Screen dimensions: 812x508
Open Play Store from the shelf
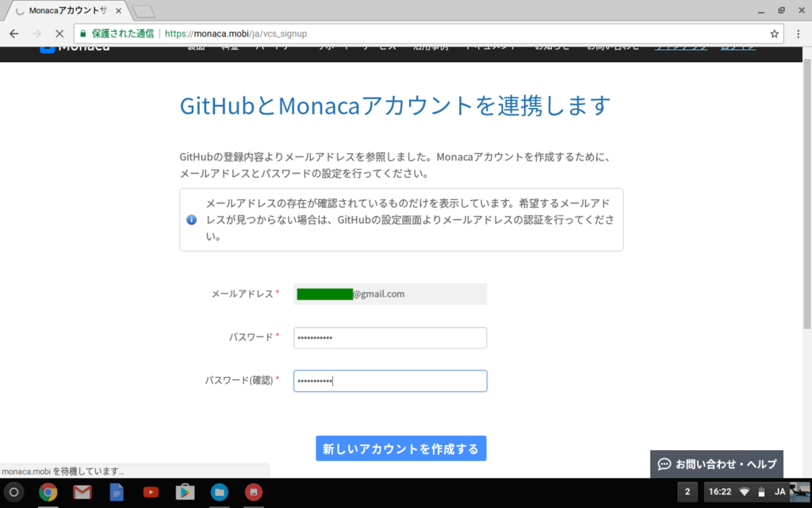(x=185, y=492)
